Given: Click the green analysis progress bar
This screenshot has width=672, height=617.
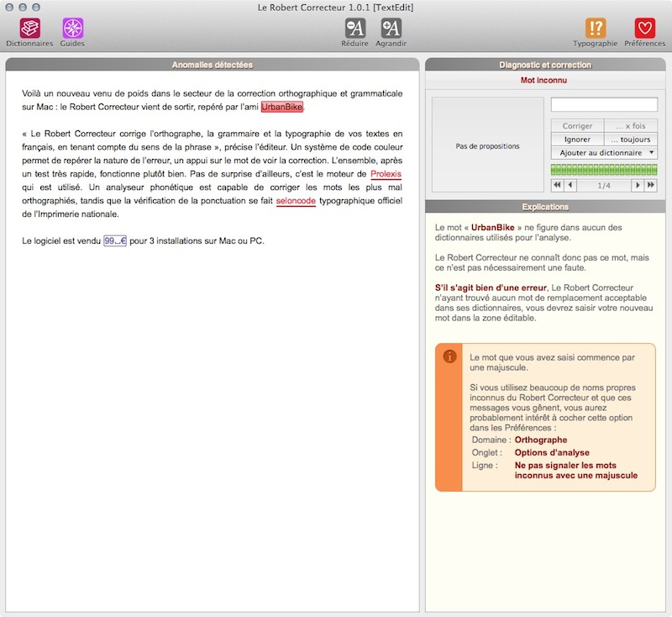Looking at the screenshot, I should tap(604, 169).
